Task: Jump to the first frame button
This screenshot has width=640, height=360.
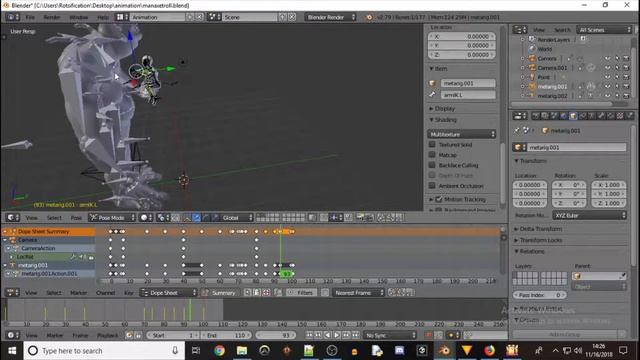Action: pos(309,336)
